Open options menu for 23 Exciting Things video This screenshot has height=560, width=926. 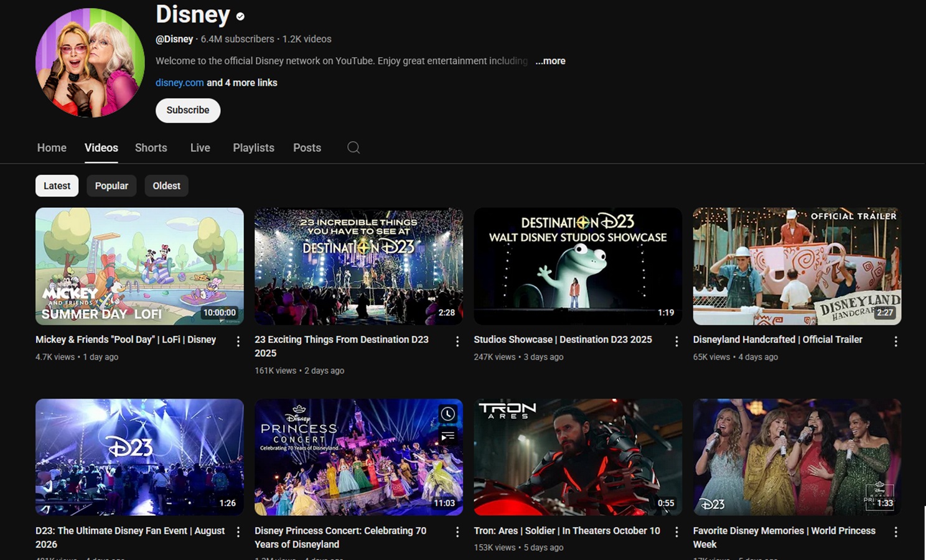point(457,341)
